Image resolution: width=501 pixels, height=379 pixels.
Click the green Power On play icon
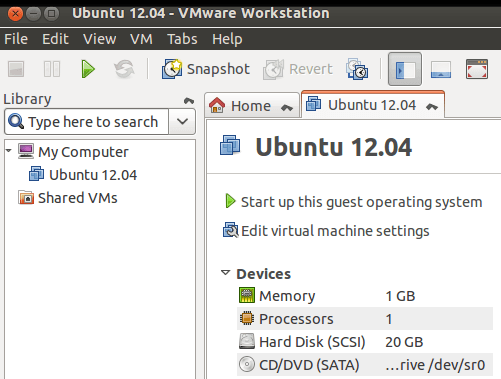tap(88, 69)
